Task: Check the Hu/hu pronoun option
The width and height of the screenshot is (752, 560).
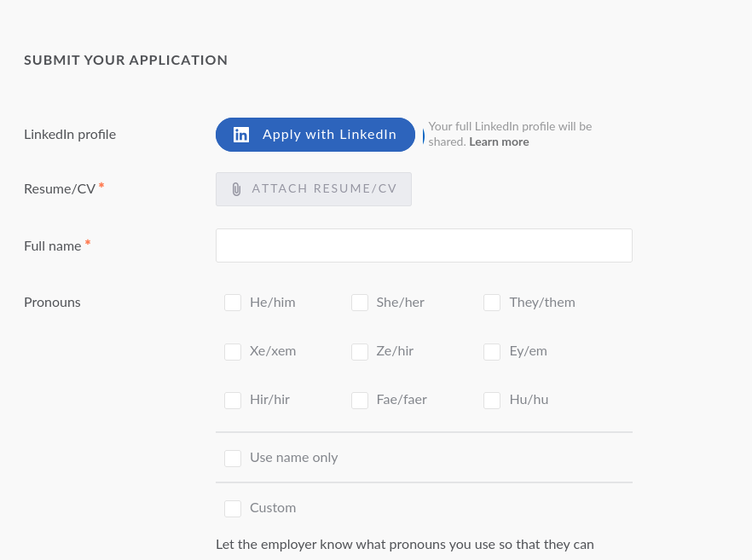Action: (x=492, y=401)
